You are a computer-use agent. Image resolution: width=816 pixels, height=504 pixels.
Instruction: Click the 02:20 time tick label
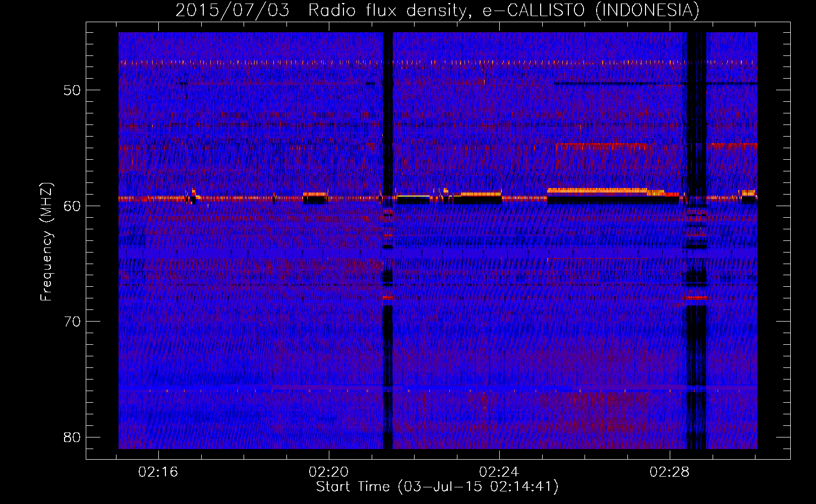pyautogui.click(x=329, y=472)
